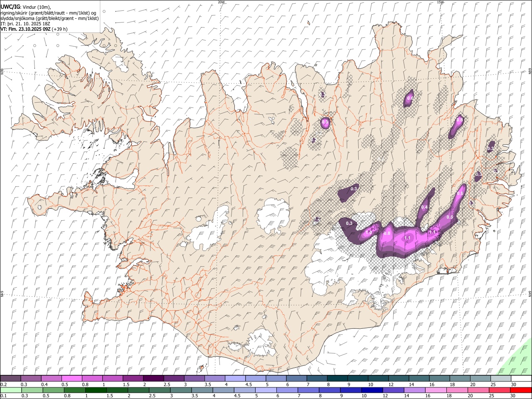
Task: Select the pale gray top-row swatch at 25
Action: 500,378
